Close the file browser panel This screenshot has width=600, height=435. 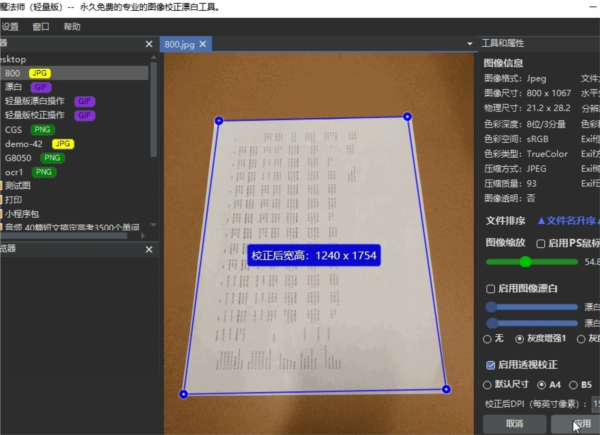(x=149, y=44)
